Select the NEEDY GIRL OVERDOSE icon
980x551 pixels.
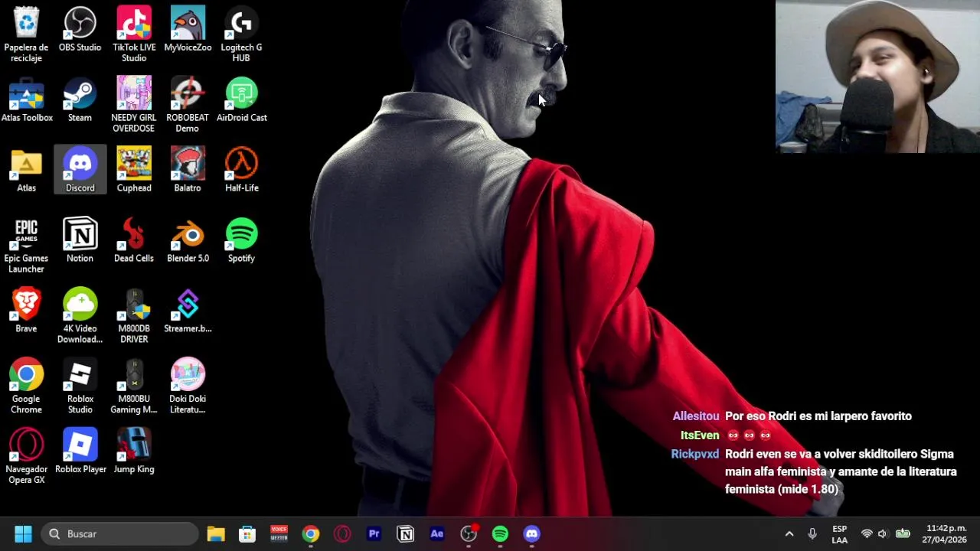pos(134,105)
